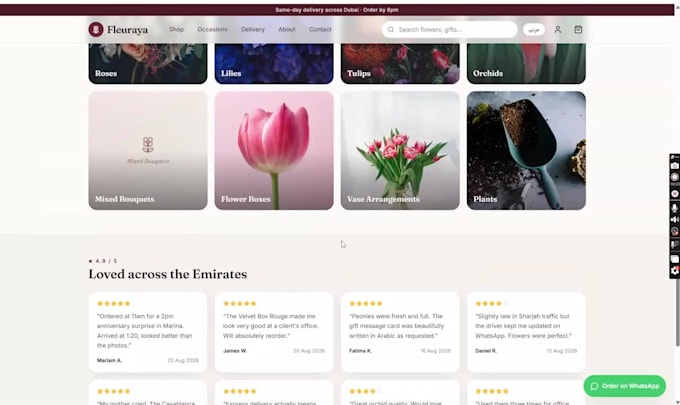This screenshot has width=680, height=405.
Task: Go to the About page
Action: point(287,29)
